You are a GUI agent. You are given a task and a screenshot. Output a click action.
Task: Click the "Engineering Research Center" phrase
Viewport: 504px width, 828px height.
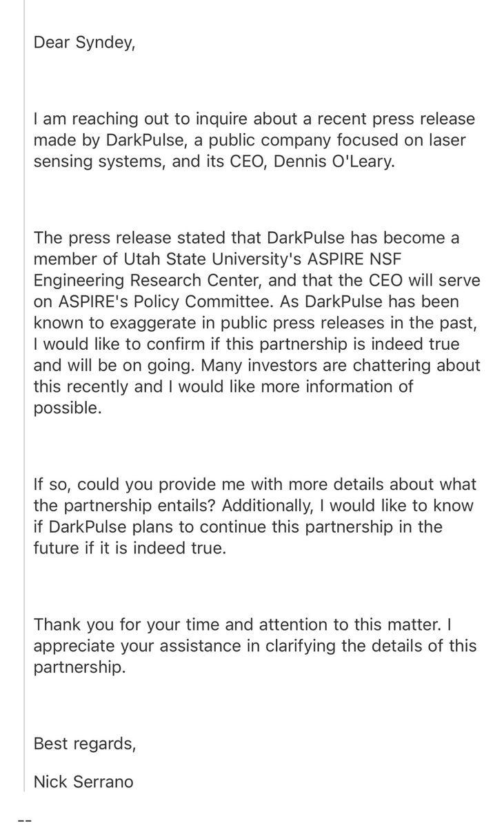(x=124, y=278)
